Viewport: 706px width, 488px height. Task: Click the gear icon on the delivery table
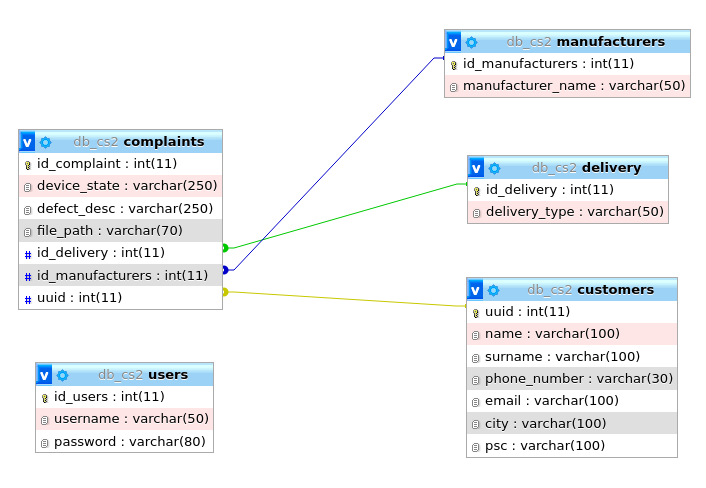[x=495, y=168]
